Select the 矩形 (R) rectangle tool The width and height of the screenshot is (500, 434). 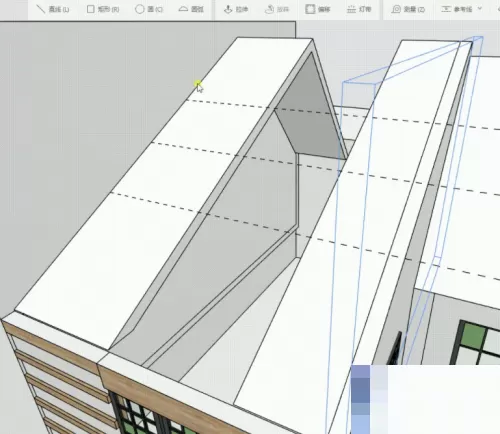click(103, 9)
